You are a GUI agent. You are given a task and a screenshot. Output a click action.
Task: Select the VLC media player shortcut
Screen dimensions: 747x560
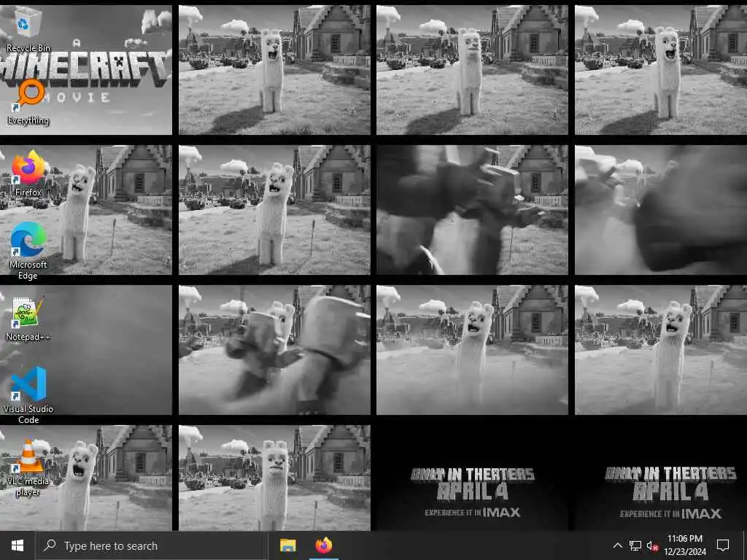click(28, 467)
